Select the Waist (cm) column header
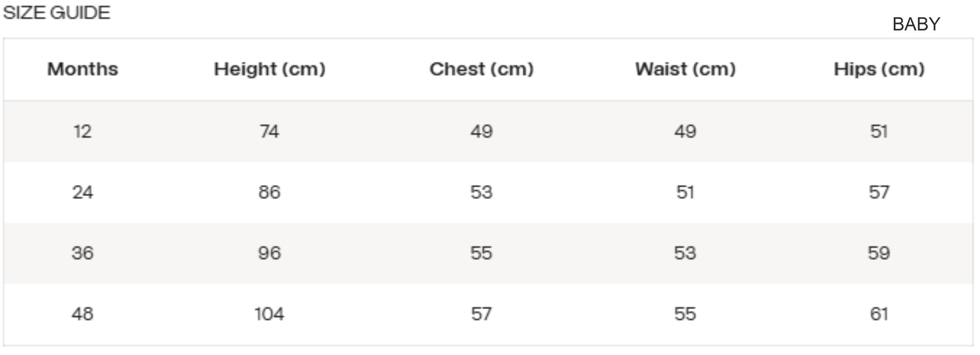 pyautogui.click(x=685, y=69)
